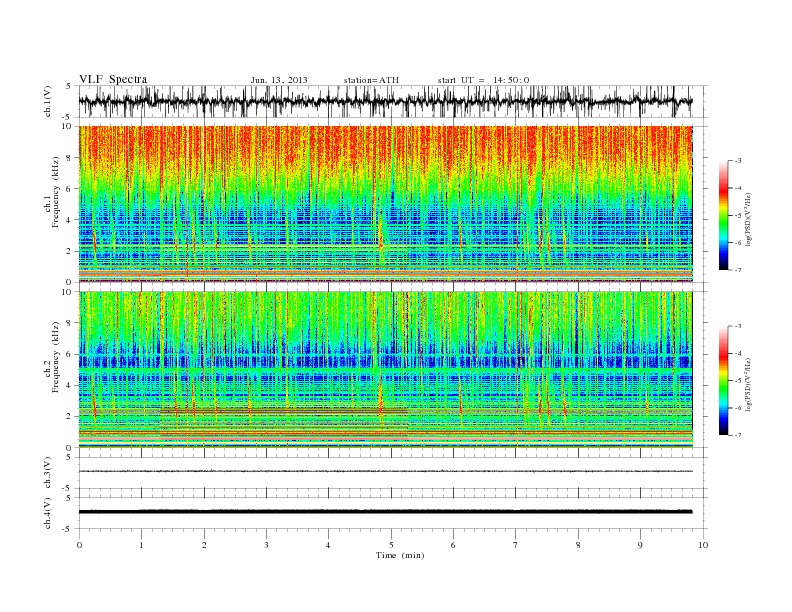Click the "Time (min)" axis label
792x612 pixels.
point(400,555)
